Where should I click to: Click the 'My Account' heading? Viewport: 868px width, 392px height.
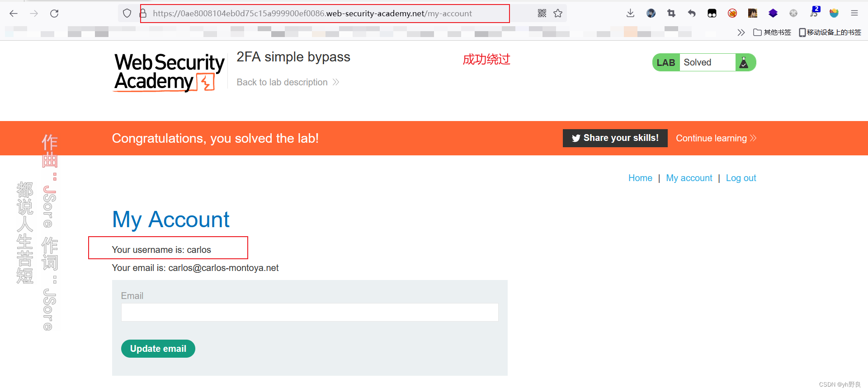[x=171, y=219]
